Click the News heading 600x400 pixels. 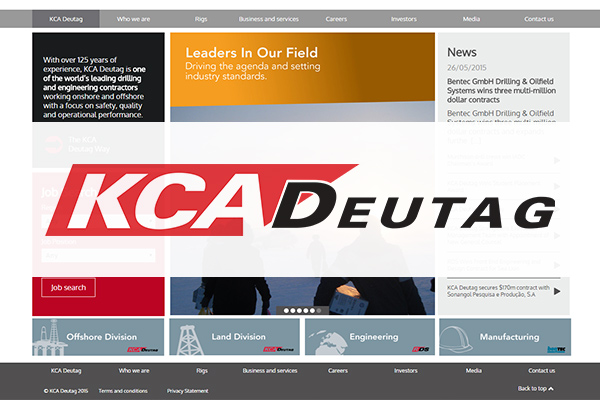pyautogui.click(x=461, y=52)
